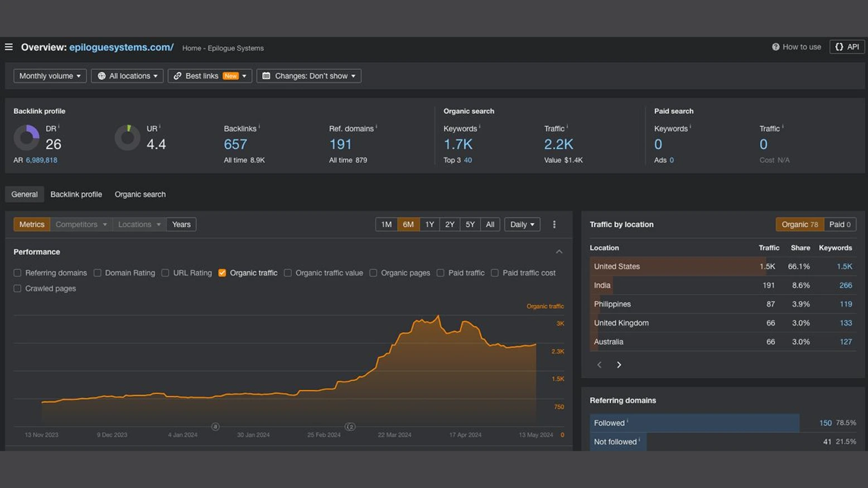868x488 pixels.
Task: Click the How to use help icon
Action: [x=775, y=47]
